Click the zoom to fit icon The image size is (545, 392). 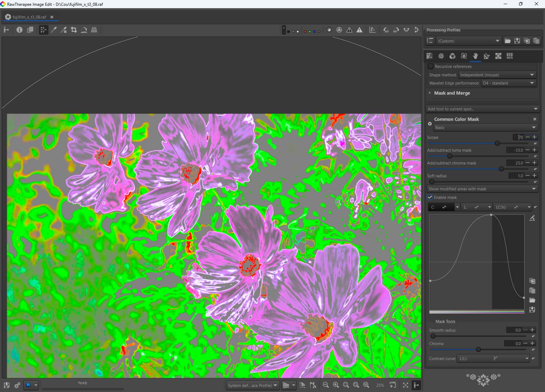point(346,385)
